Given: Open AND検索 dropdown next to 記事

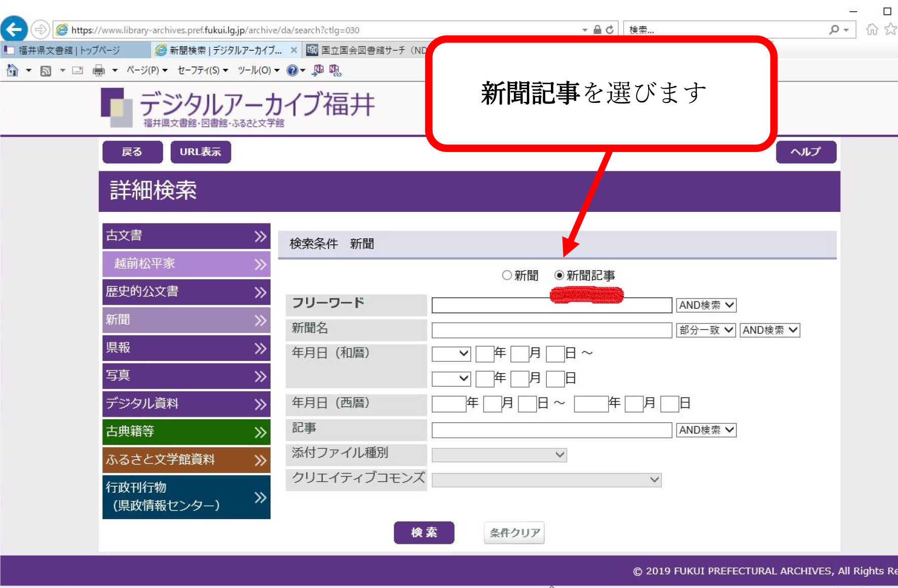Looking at the screenshot, I should pos(706,430).
